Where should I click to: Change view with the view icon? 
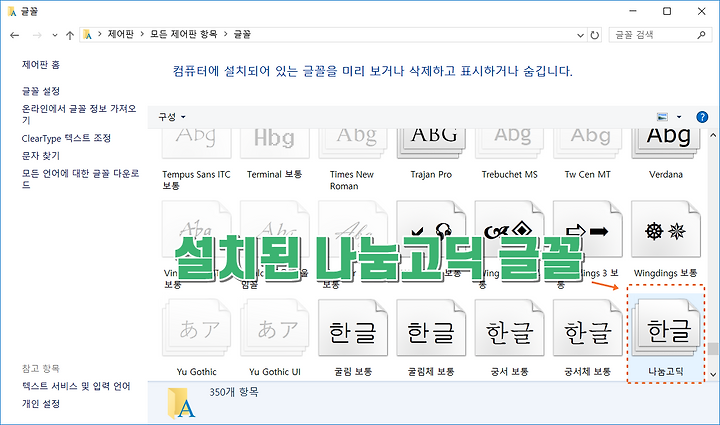click(x=662, y=117)
